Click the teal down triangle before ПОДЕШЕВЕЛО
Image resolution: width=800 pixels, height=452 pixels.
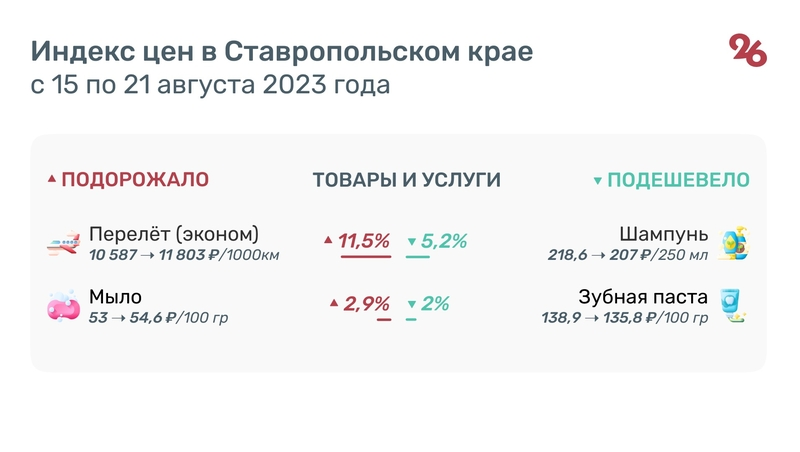[598, 181]
